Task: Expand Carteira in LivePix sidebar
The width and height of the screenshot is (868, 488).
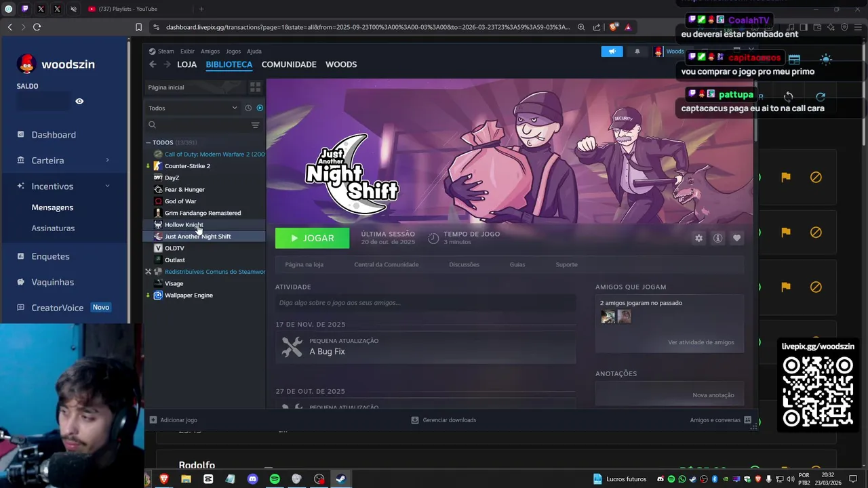Action: [64, 161]
